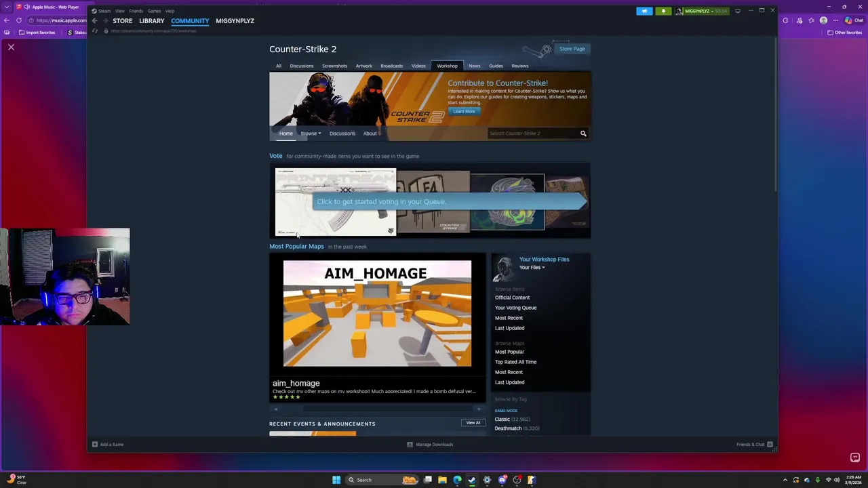
Task: Click the Add a Game plus icon
Action: pyautogui.click(x=95, y=445)
